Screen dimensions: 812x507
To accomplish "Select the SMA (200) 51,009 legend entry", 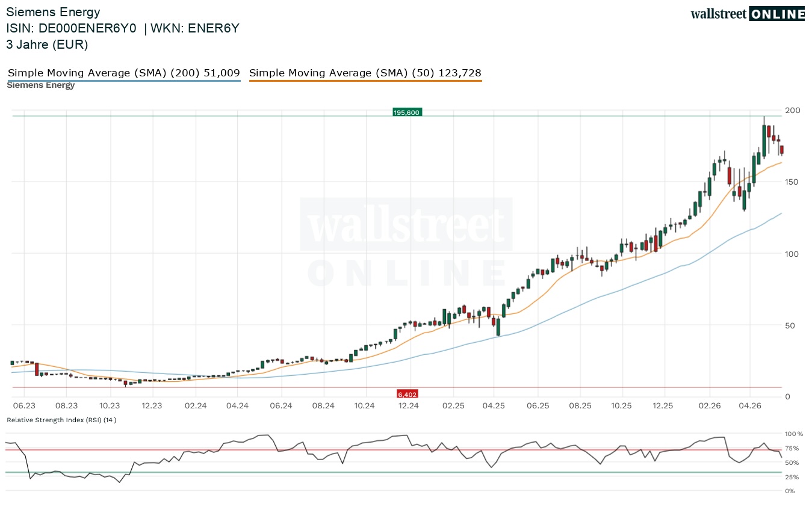I will [124, 73].
